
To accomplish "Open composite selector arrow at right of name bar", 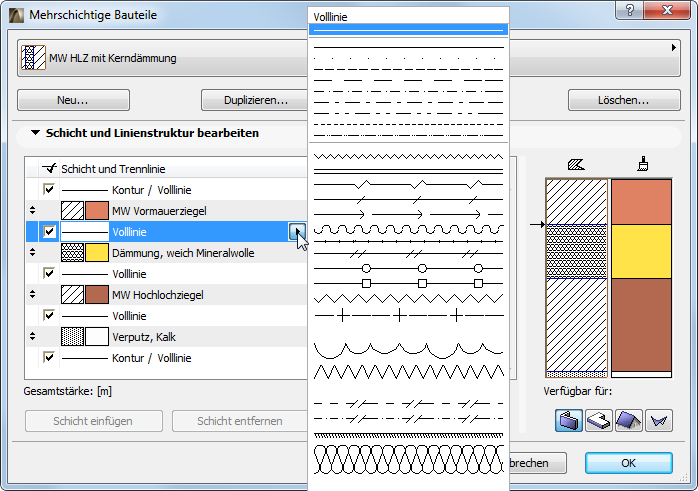I will click(674, 48).
